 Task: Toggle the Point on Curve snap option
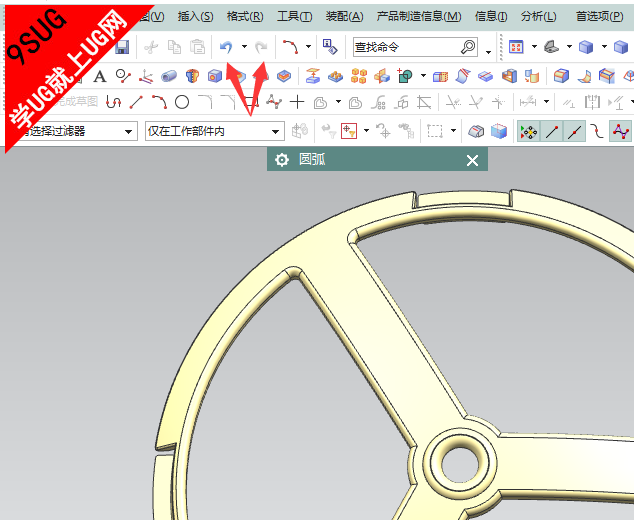point(597,131)
